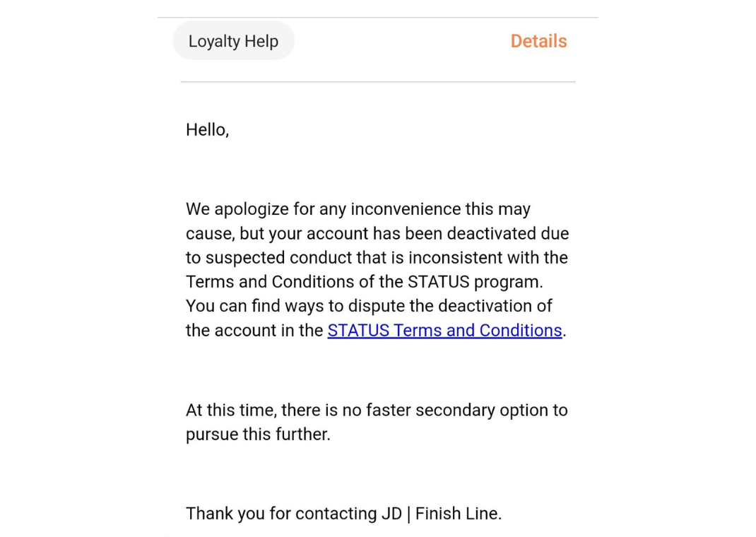Click the words "the account in the"

point(254,331)
